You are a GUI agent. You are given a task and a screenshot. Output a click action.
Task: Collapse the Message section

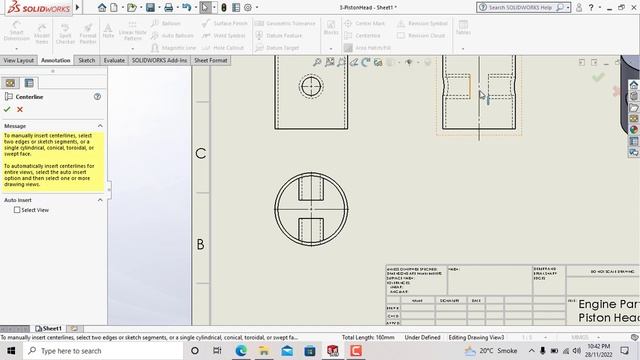[100, 126]
